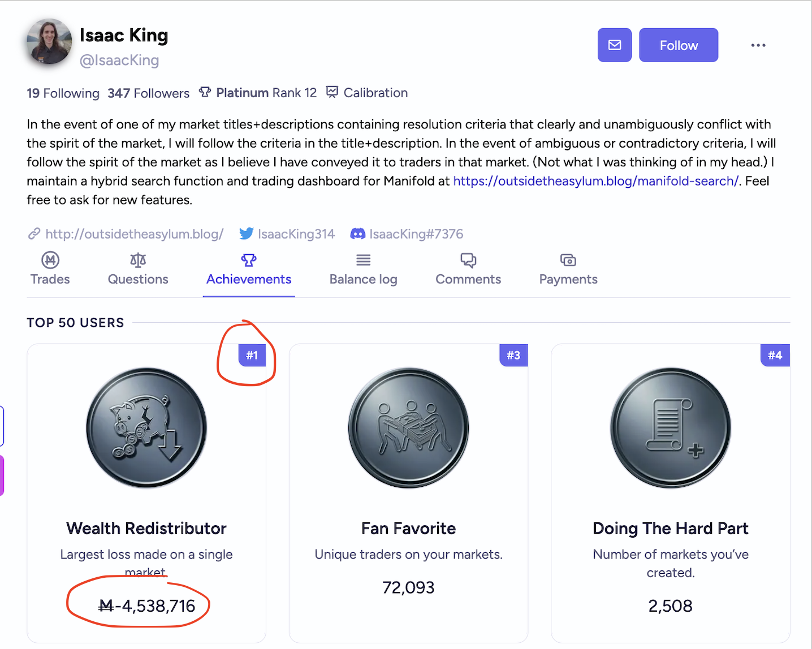Click the Wealth Redistributor piggy bank badge
This screenshot has width=812, height=649.
pyautogui.click(x=146, y=428)
